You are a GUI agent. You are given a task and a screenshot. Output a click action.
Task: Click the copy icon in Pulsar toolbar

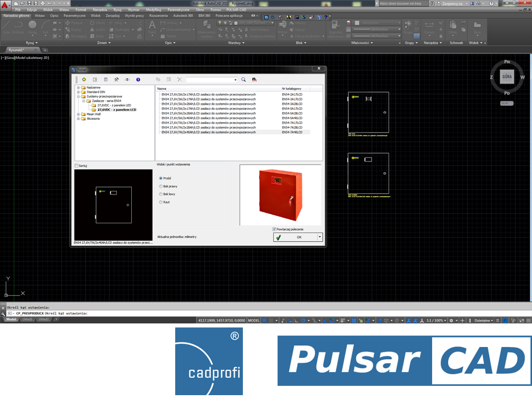(158, 79)
